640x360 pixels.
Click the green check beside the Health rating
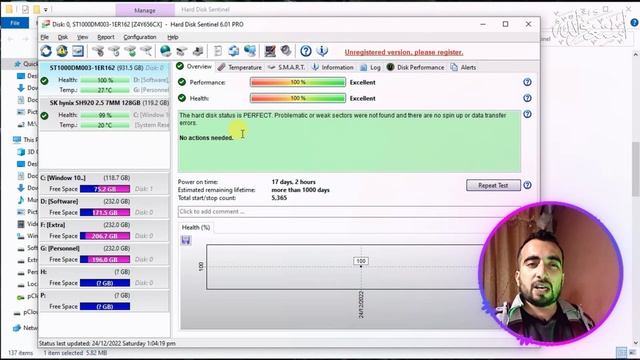point(182,98)
